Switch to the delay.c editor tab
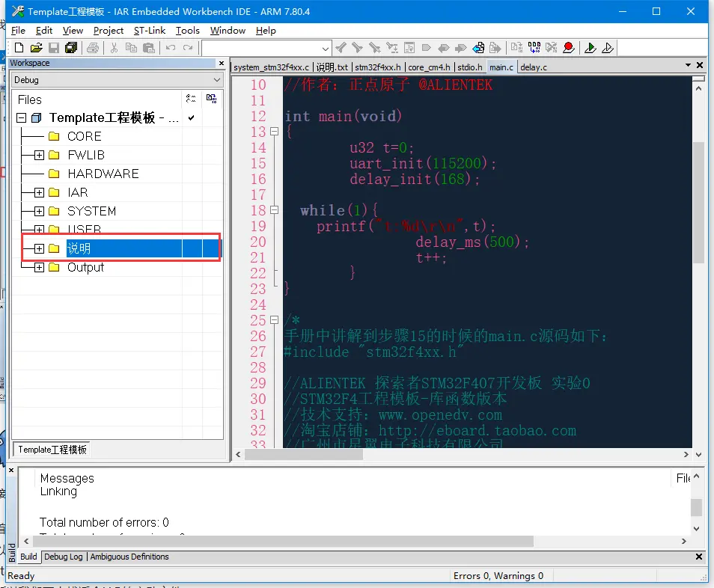Image resolution: width=714 pixels, height=588 pixels. tap(534, 67)
